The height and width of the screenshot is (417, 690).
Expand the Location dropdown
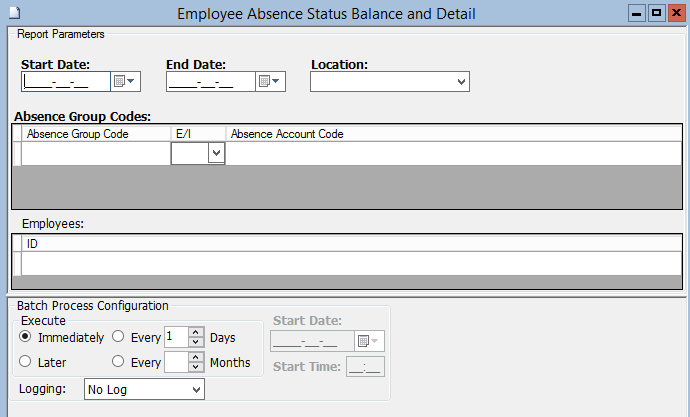point(461,81)
